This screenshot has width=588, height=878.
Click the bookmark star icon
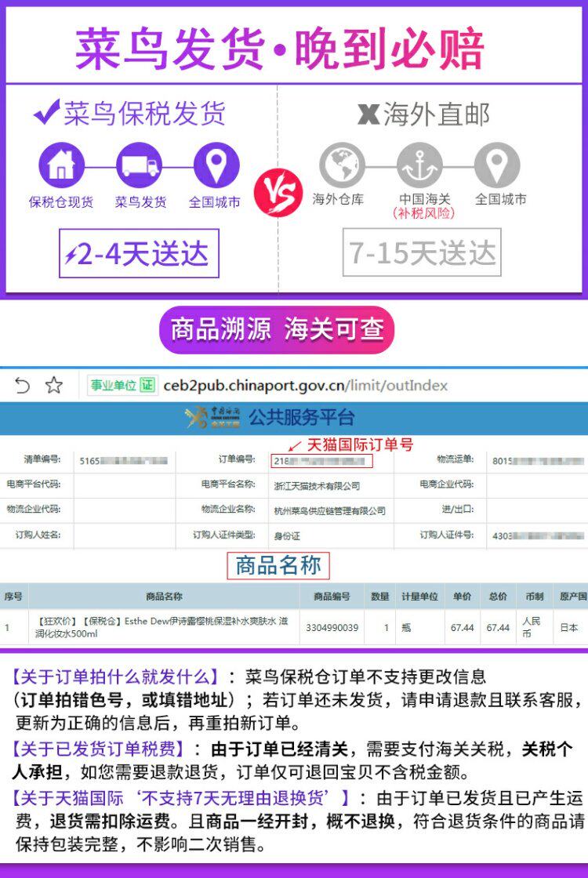click(54, 385)
